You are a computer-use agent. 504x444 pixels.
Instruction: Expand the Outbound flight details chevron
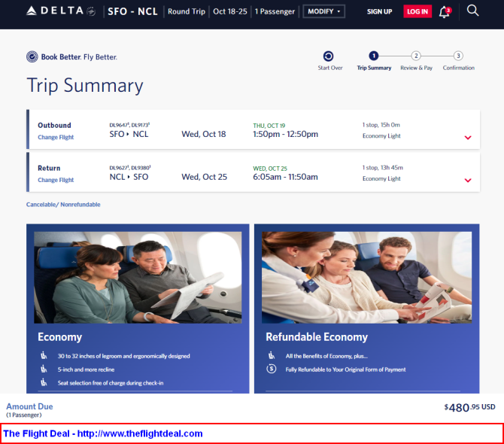pyautogui.click(x=468, y=138)
